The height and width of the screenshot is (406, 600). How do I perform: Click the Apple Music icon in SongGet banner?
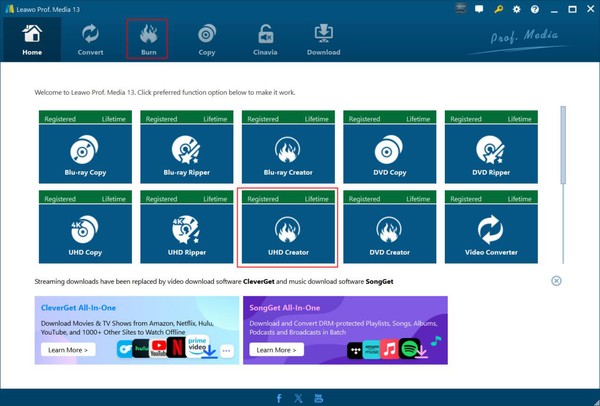tap(390, 349)
